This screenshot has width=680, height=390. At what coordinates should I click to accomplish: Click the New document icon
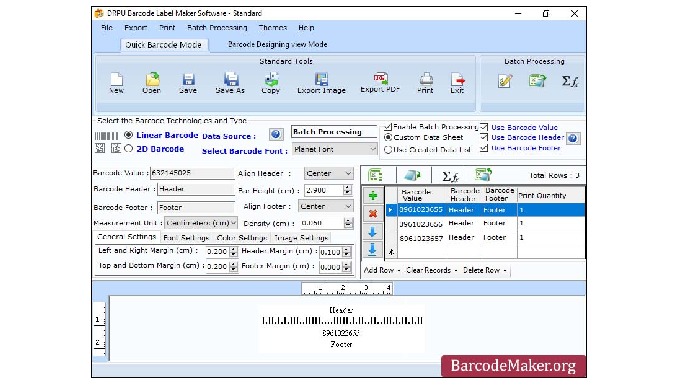click(117, 80)
